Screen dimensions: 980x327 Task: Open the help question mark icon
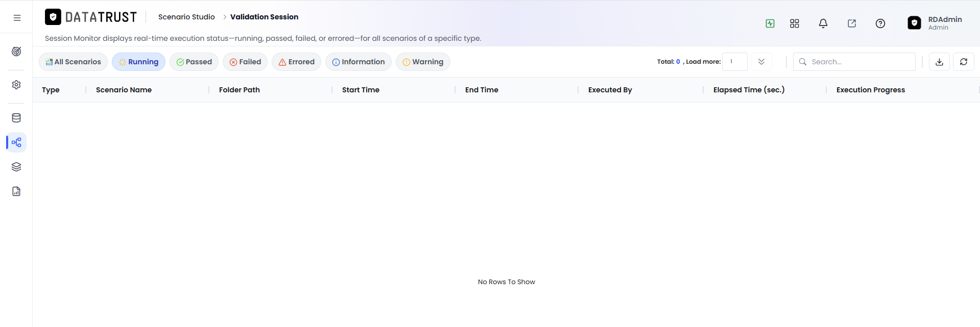[x=880, y=23]
